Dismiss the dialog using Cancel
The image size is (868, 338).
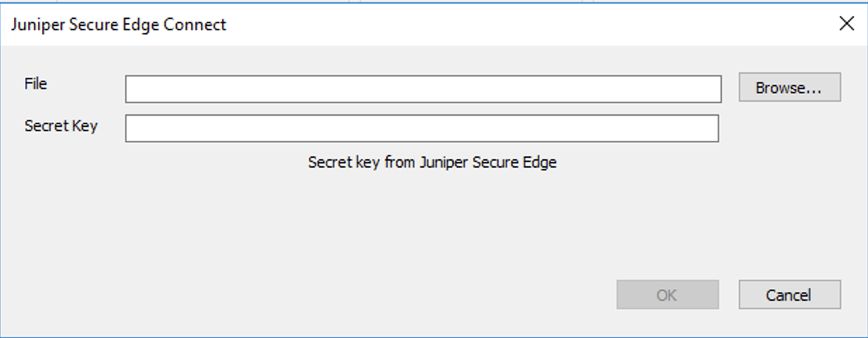[x=789, y=295]
